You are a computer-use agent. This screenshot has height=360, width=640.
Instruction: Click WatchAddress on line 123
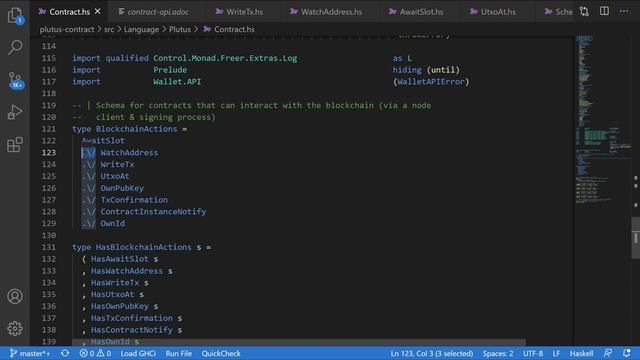click(129, 153)
